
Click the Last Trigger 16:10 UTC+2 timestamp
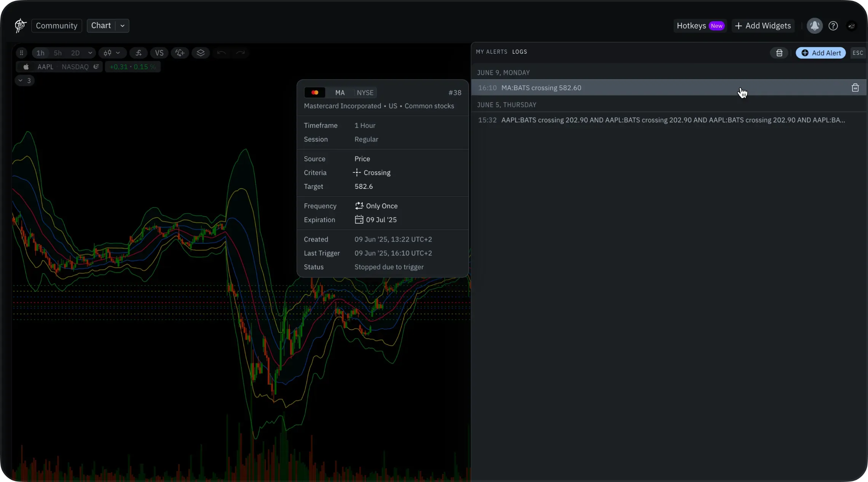click(393, 253)
